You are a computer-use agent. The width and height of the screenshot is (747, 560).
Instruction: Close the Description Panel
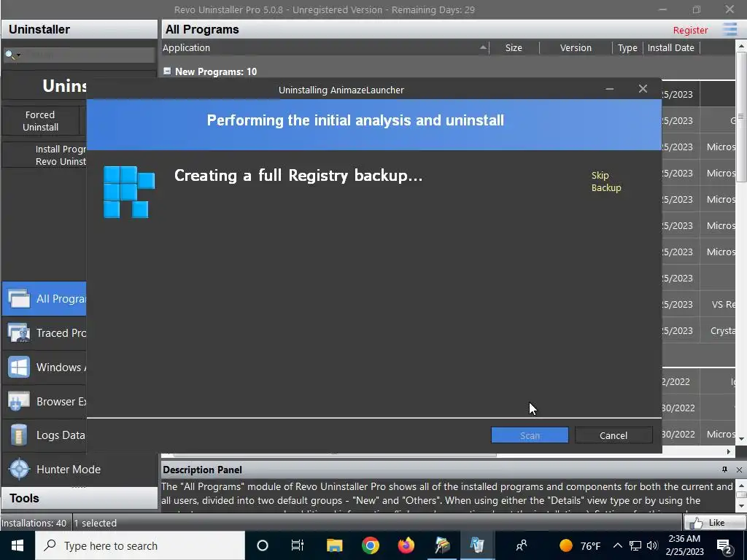pos(739,470)
